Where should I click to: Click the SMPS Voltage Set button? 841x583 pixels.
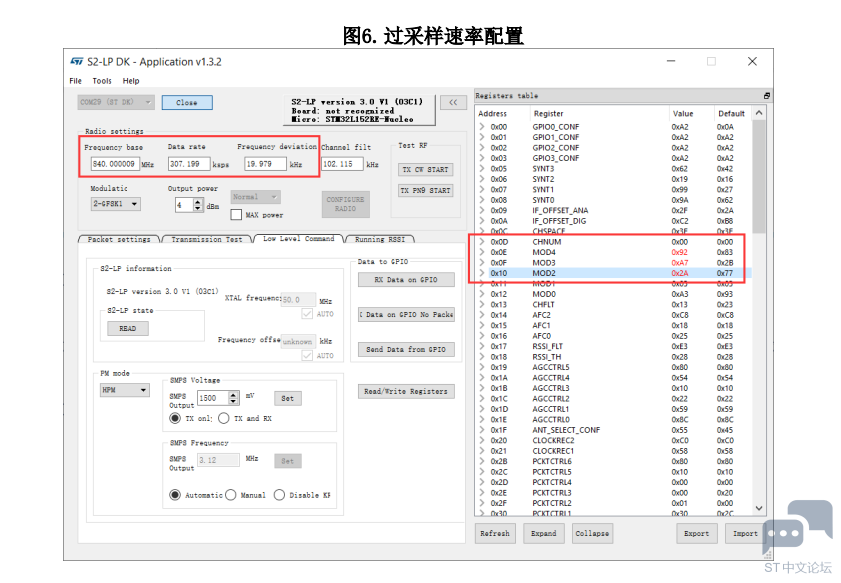click(287, 398)
